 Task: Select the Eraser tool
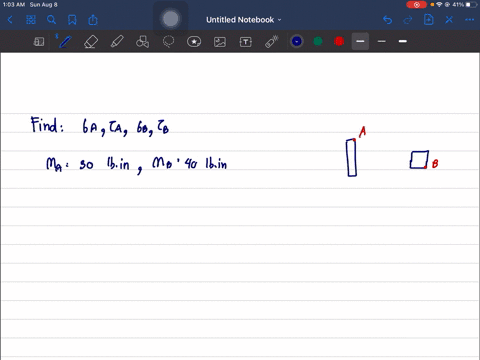(91, 42)
